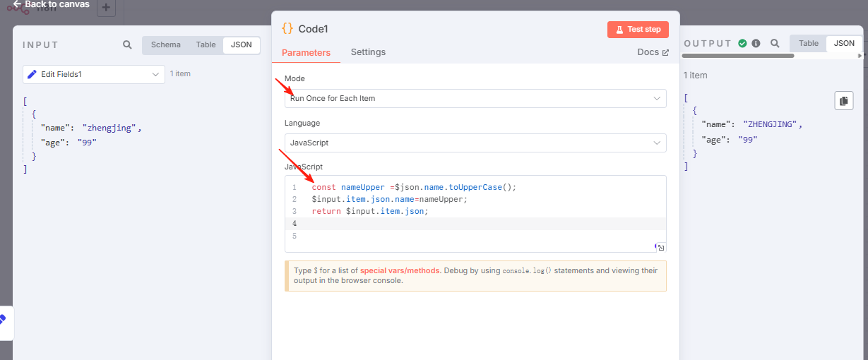Select JSON view in the INPUT panel
The width and height of the screenshot is (868, 360).
[x=242, y=44]
